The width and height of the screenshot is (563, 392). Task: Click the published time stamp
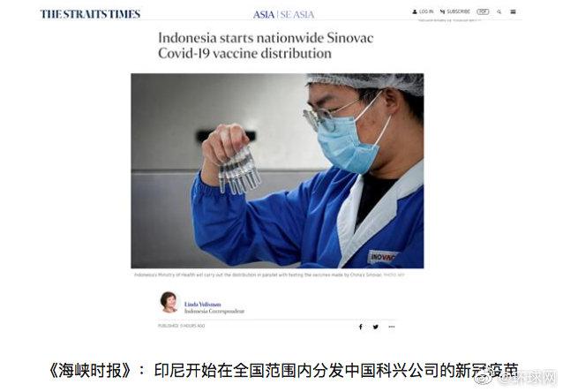tap(181, 326)
